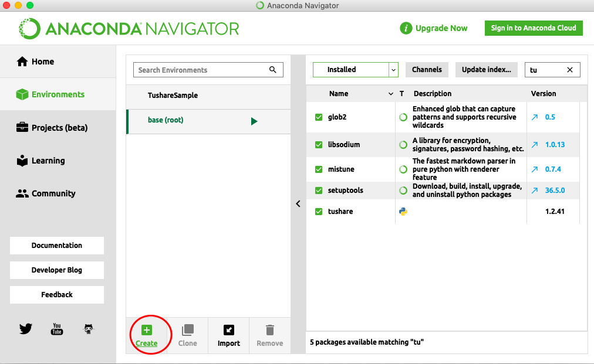Viewport: 594px width, 364px height.
Task: Click the glob2 update arrow icon
Action: (x=535, y=117)
